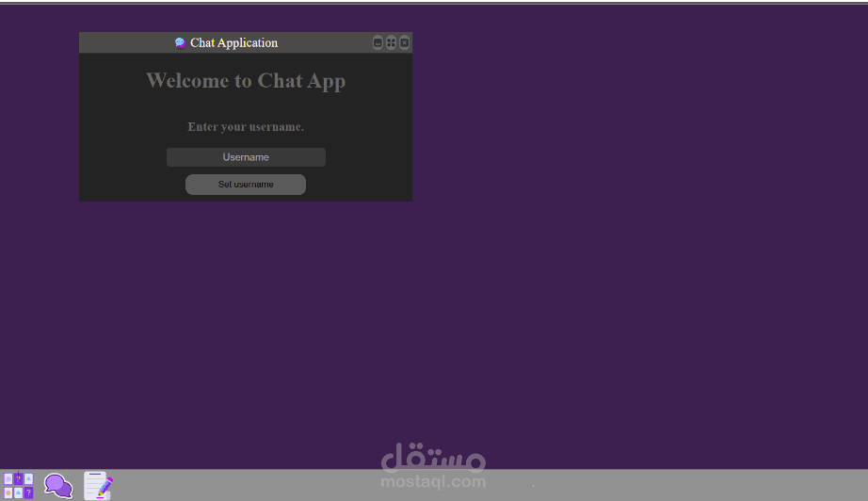Image resolution: width=868 pixels, height=501 pixels.
Task: Minimize the Chat Application window
Action: [378, 42]
